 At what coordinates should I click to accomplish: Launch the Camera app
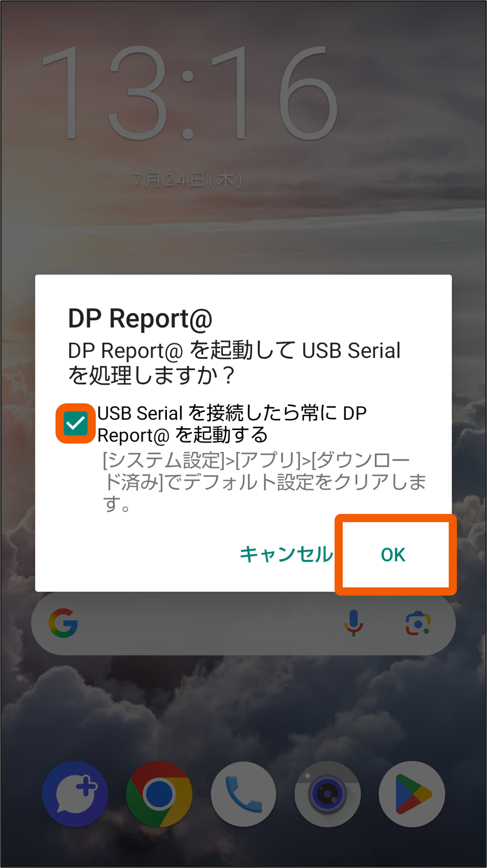tap(328, 794)
